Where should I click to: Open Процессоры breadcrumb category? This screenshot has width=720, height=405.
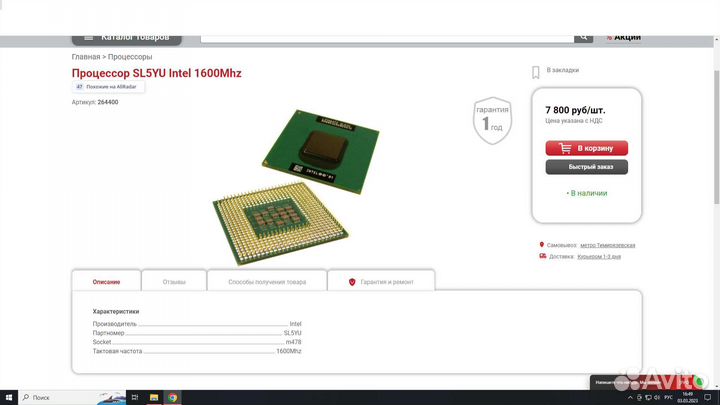[x=130, y=57]
